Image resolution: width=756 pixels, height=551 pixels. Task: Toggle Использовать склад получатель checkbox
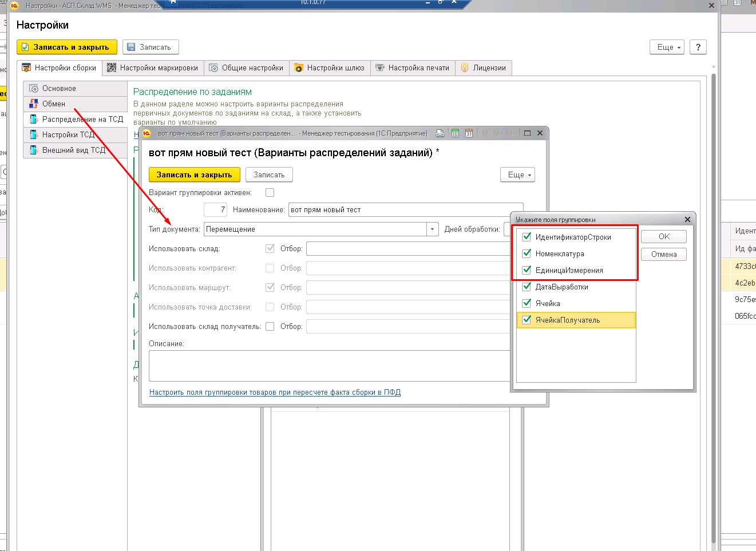click(270, 327)
